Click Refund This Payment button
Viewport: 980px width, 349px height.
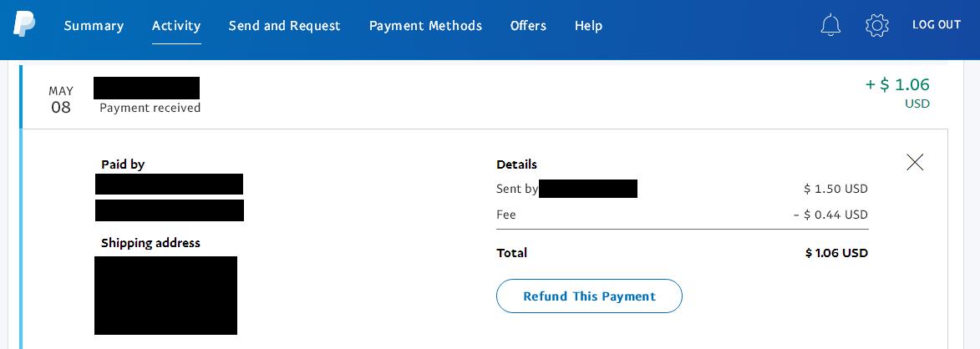589,296
